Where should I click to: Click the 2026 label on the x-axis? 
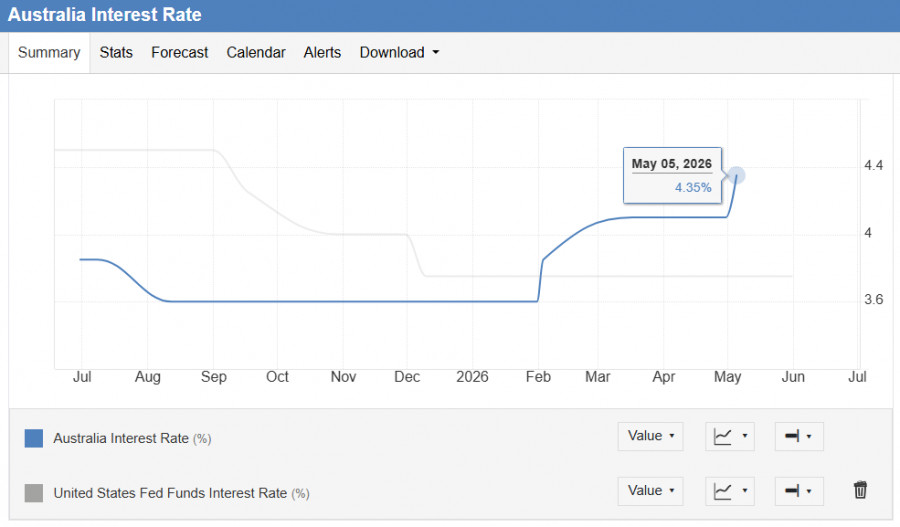click(x=472, y=377)
